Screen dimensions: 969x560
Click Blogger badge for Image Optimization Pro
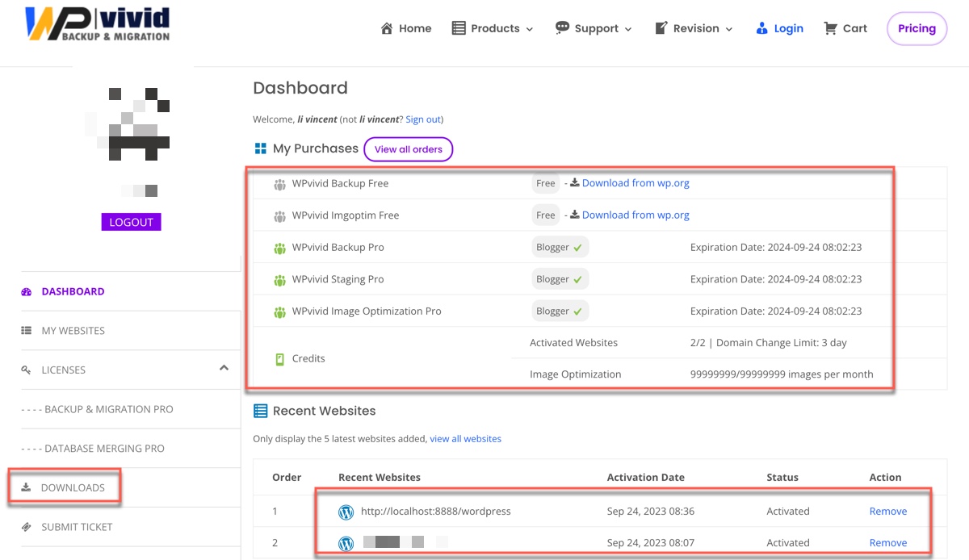(560, 311)
